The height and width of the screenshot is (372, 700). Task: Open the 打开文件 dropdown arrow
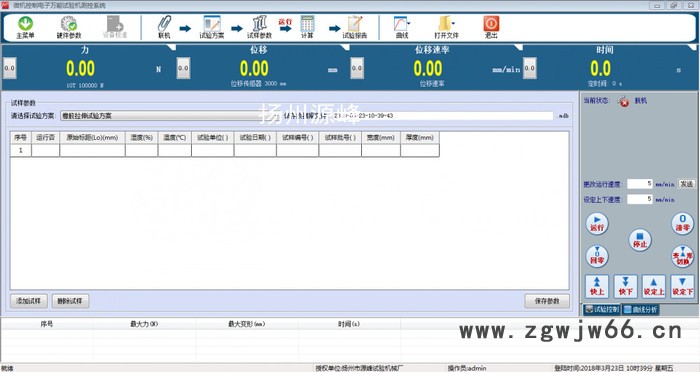tap(453, 23)
